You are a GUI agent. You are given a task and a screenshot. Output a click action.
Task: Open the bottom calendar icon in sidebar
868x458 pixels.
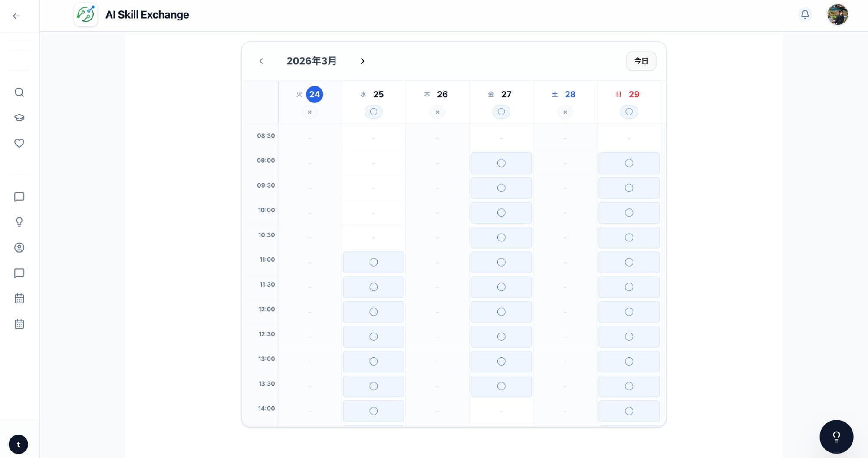click(x=19, y=324)
